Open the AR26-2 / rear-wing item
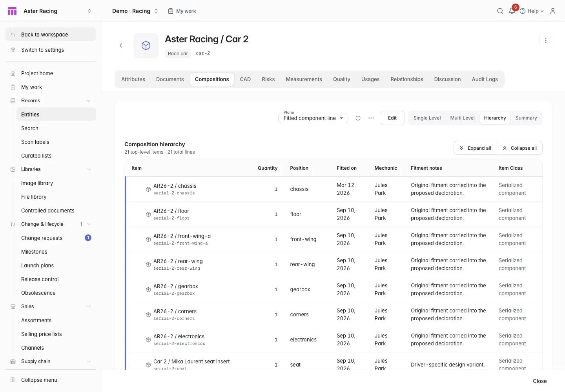565x392 pixels. 178,261
